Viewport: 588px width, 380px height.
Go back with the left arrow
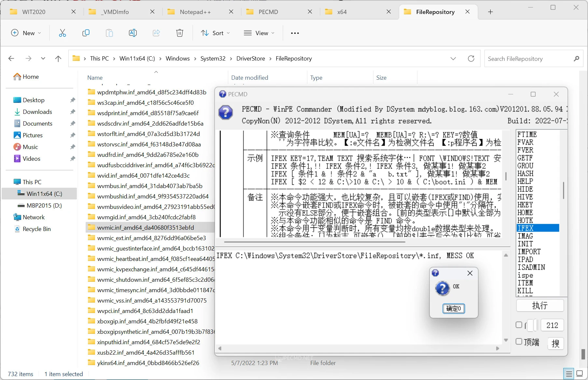pyautogui.click(x=11, y=59)
